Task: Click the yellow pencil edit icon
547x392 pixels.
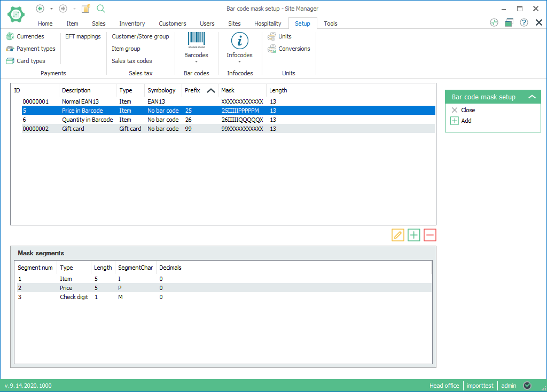Action: tap(397, 235)
